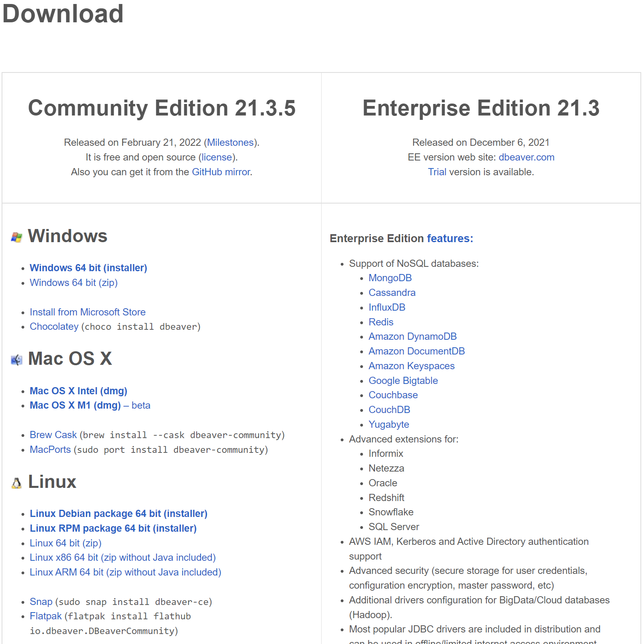Click 'sudo port install dbeaver-community' command text

point(171,450)
